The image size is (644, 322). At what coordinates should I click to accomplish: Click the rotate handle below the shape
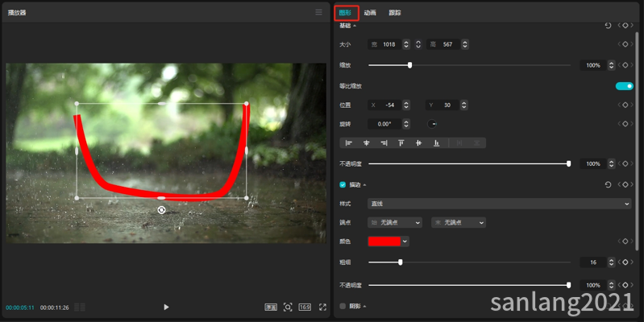coord(161,209)
